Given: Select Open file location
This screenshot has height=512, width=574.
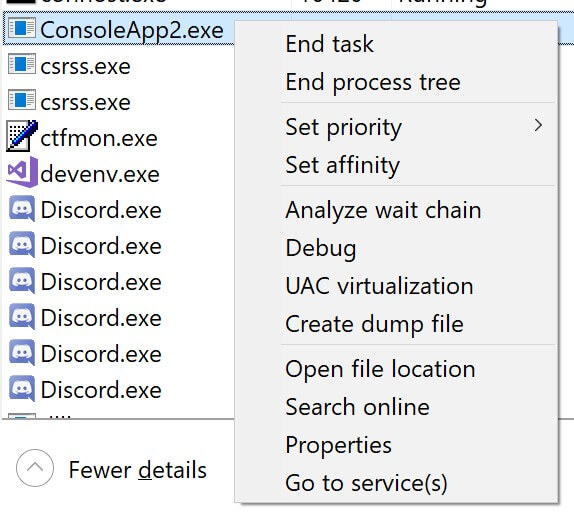Looking at the screenshot, I should [396, 369].
